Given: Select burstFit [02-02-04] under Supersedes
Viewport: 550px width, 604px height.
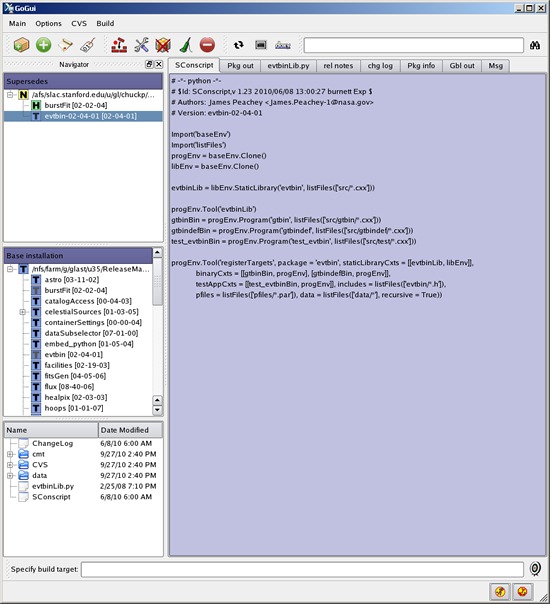Looking at the screenshot, I should pyautogui.click(x=76, y=106).
